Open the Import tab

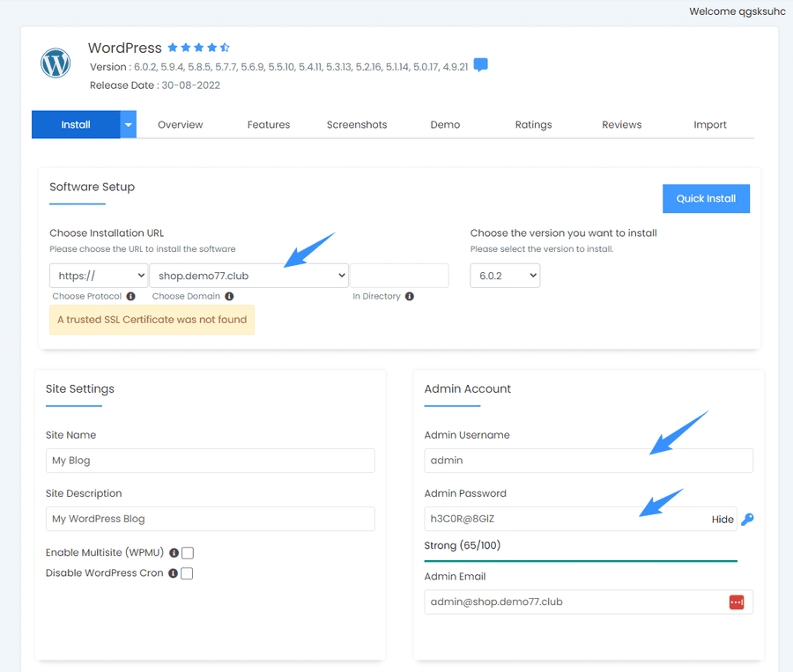coord(710,124)
